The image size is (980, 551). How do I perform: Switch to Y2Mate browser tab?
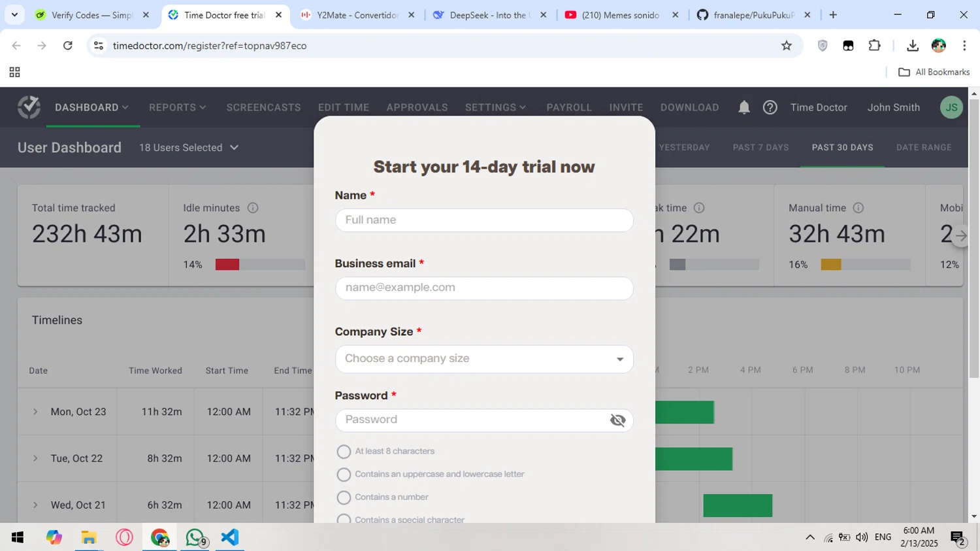[358, 14]
